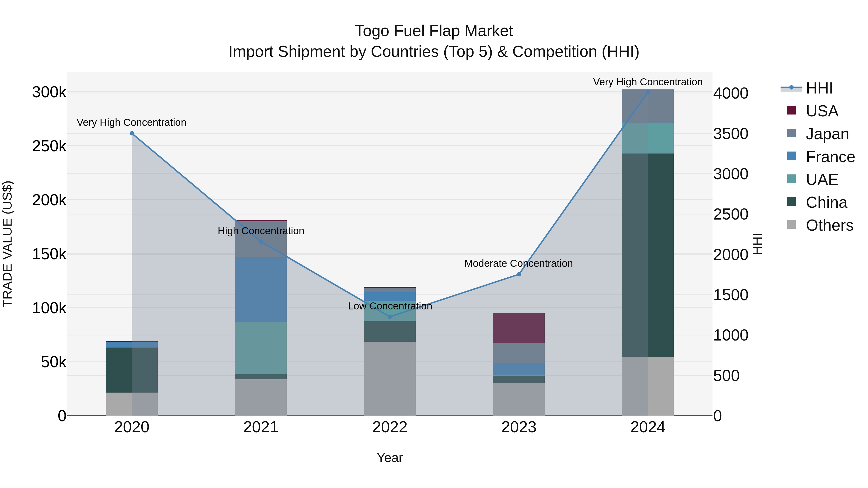868x488 pixels.
Task: Click the 300k left axis tick
Action: point(49,92)
